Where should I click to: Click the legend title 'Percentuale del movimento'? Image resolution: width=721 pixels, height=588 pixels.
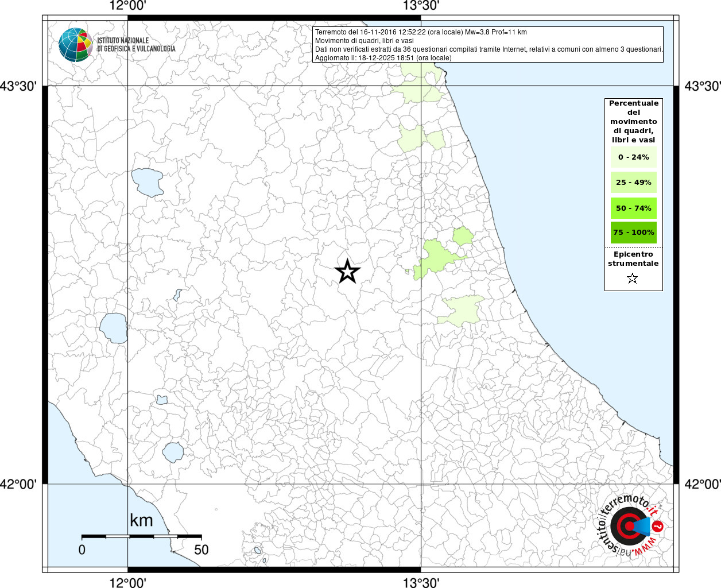634,121
